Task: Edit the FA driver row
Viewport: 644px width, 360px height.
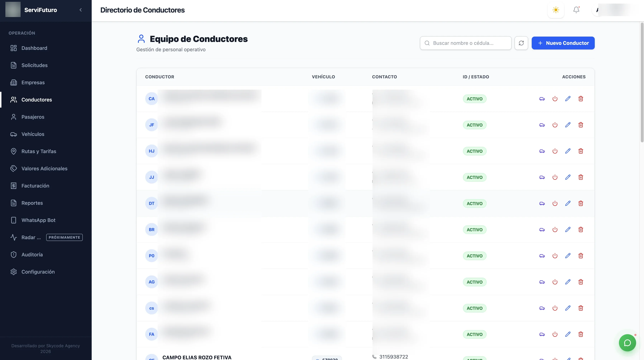Action: pos(568,334)
